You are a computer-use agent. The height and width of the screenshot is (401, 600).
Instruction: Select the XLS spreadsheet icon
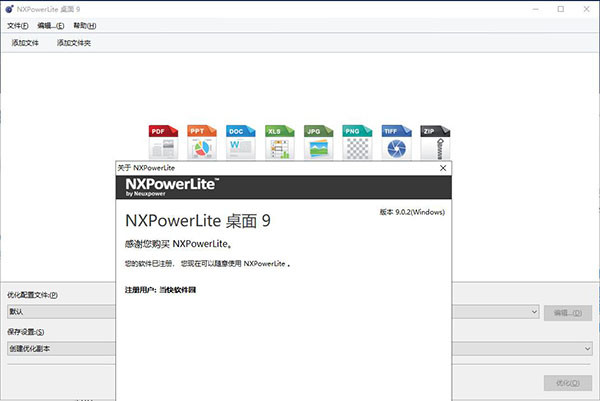pyautogui.click(x=280, y=142)
